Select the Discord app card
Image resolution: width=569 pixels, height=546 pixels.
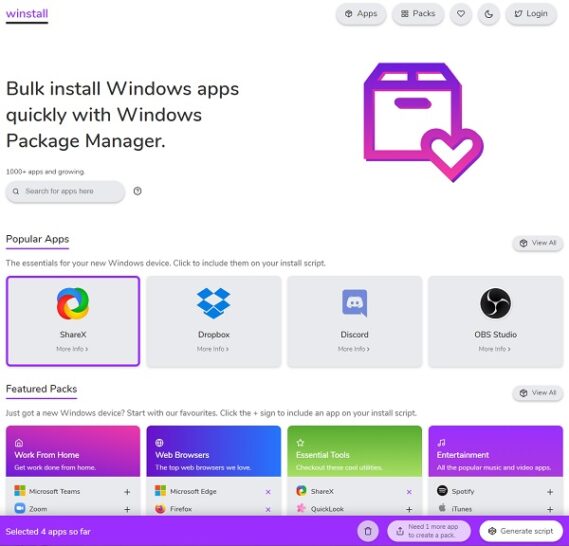(x=355, y=321)
